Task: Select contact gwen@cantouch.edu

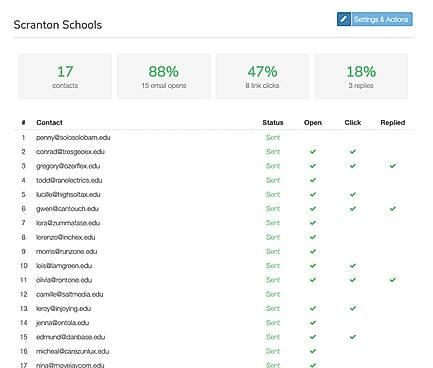Action: pos(67,209)
